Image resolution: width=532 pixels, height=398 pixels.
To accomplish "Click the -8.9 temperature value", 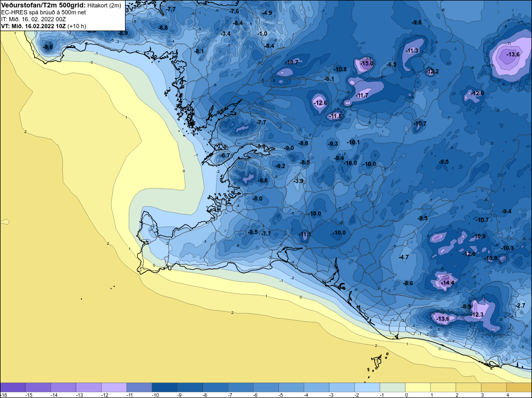I will click(123, 33).
